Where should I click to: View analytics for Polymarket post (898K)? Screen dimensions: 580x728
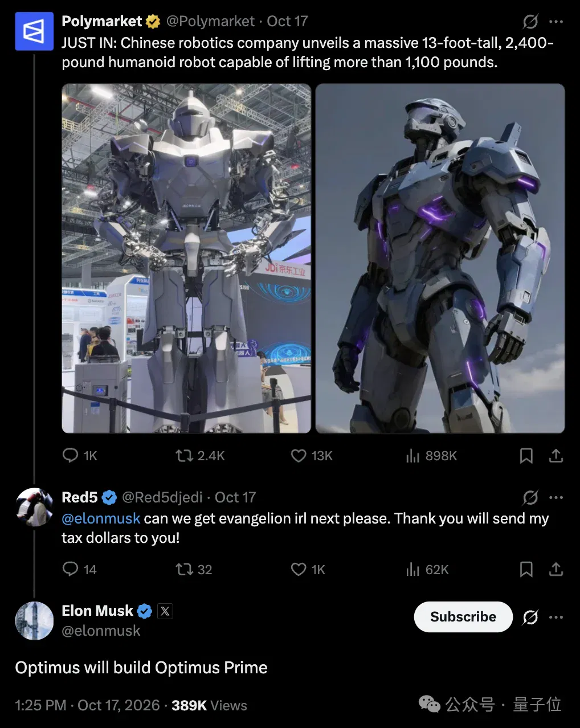pyautogui.click(x=431, y=456)
